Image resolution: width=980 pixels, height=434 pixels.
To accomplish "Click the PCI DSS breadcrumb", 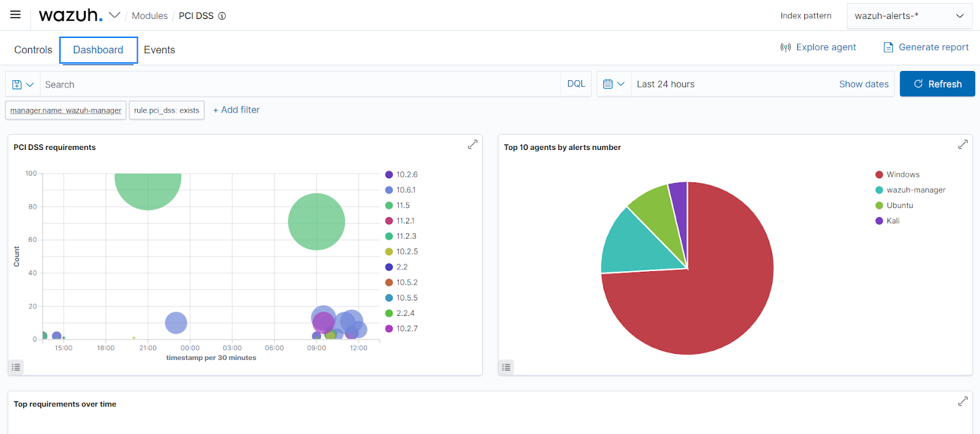I will click(196, 16).
